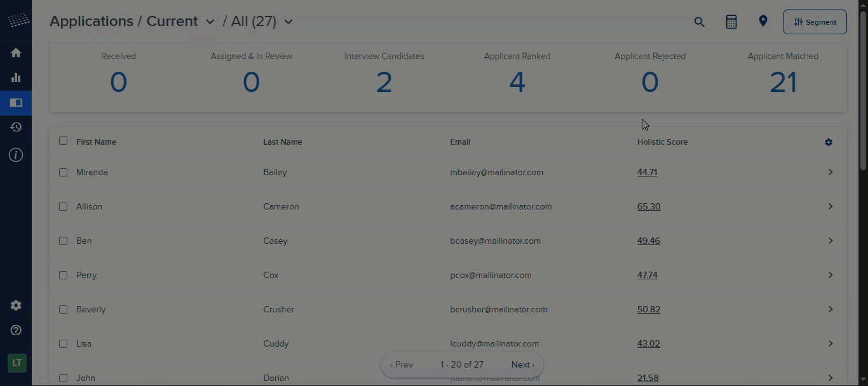This screenshot has height=386, width=868.
Task: Open the history clock icon
Action: pos(16,127)
